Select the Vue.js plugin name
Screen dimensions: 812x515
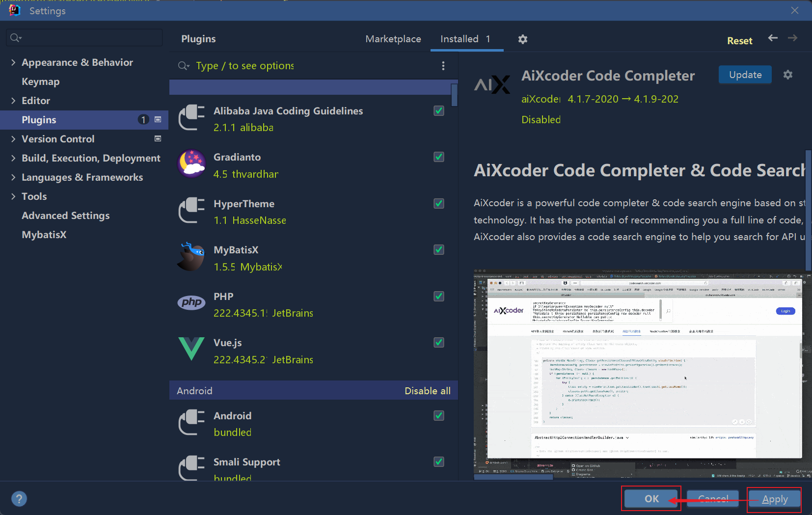pyautogui.click(x=227, y=343)
